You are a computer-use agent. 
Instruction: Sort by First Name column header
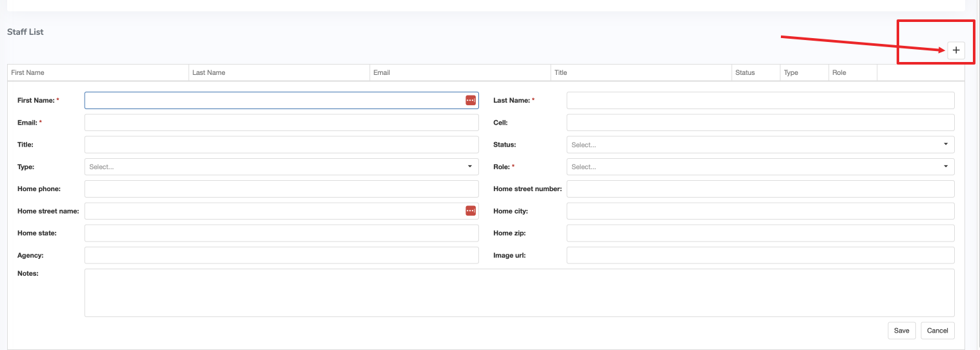coord(98,72)
